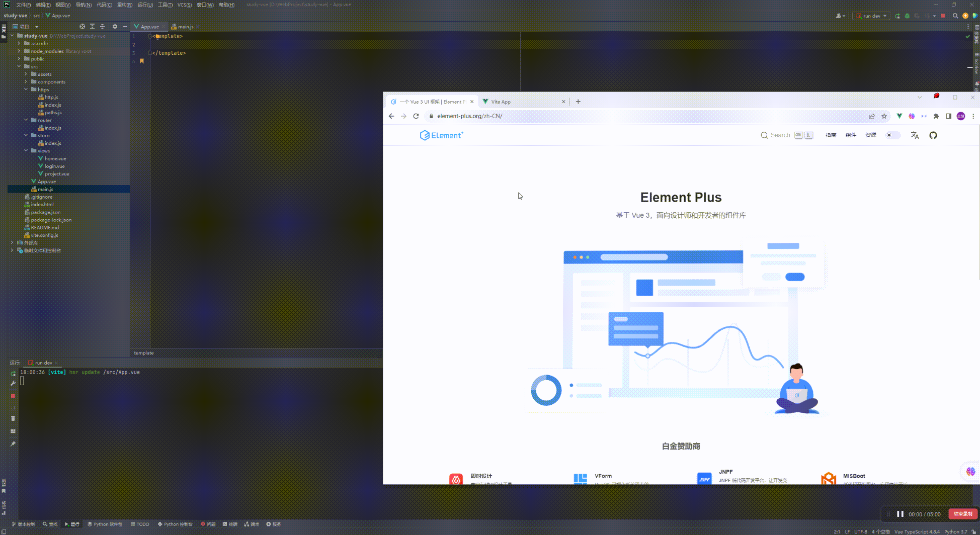Screen dimensions: 980x535
Task: Click the Vue devtools extension icon
Action: click(x=900, y=116)
